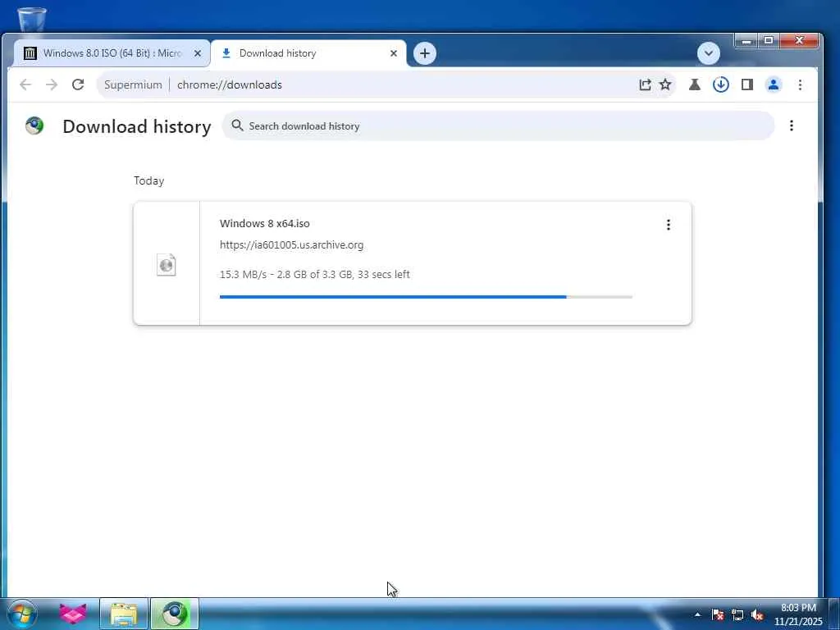Close the Download history tab
The width and height of the screenshot is (840, 630).
[x=394, y=53]
